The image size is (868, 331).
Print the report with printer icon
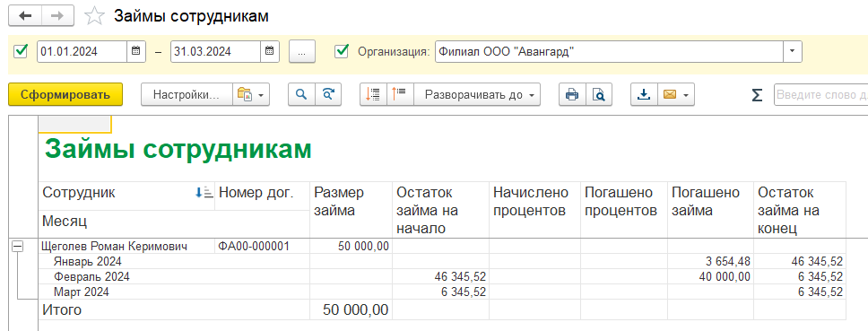(x=572, y=95)
